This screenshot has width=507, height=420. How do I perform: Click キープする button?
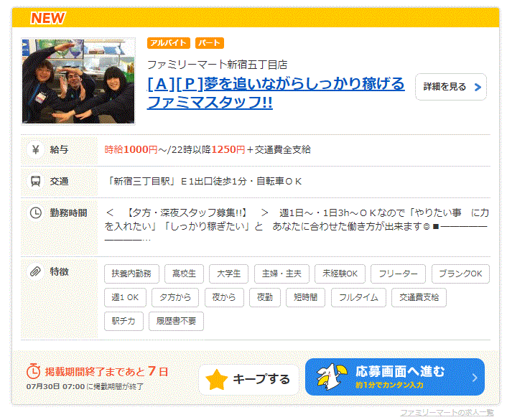(248, 380)
